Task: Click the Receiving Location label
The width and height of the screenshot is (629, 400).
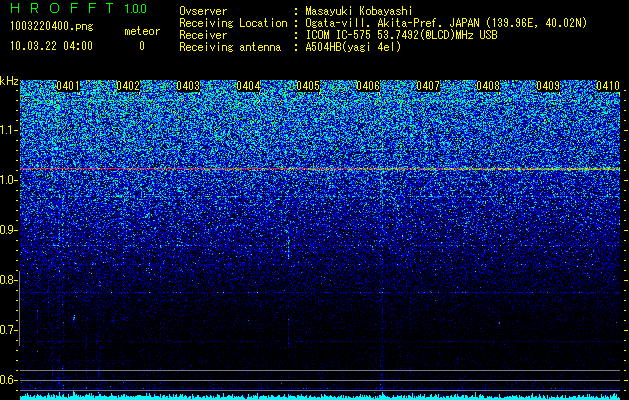Action: [x=233, y=24]
